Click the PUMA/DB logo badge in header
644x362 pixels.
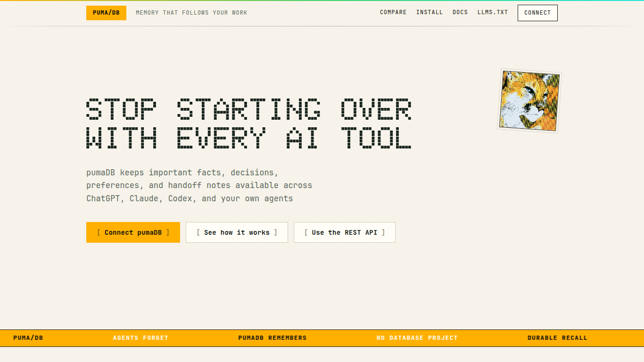(x=106, y=13)
